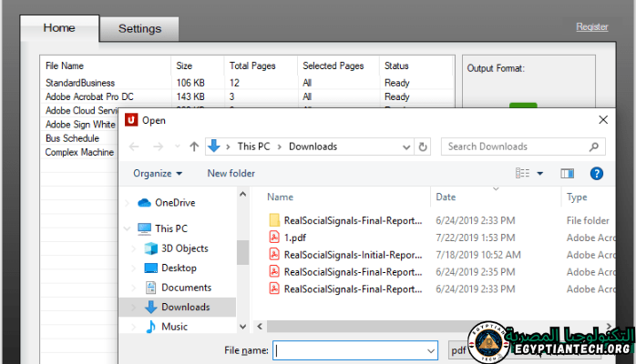Refresh the Downloads folder listing
Image resolution: width=636 pixels, height=364 pixels.
click(x=423, y=147)
